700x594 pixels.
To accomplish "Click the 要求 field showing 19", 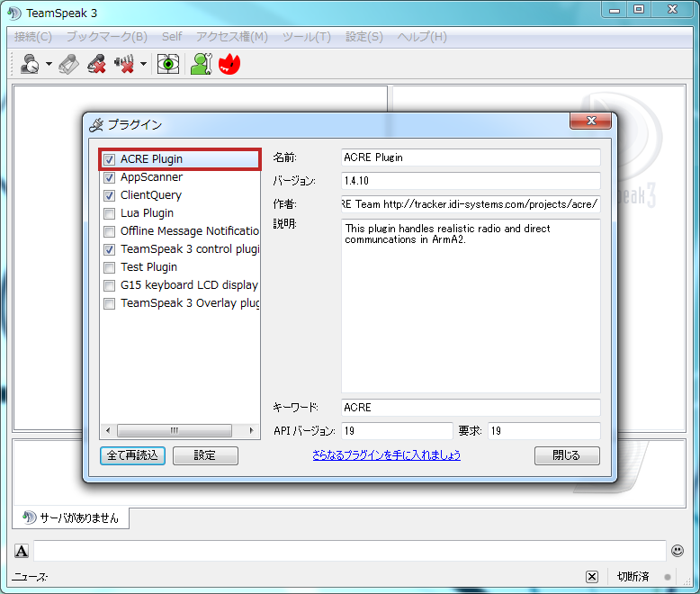I will tap(543, 431).
